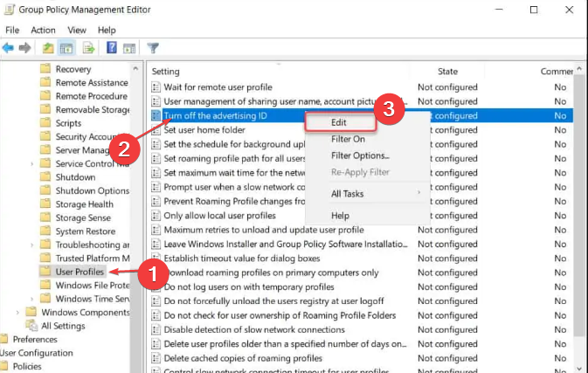Viewport: 588px width, 373px height.
Task: Select 'Turn off the advertising ID' setting
Action: point(215,115)
